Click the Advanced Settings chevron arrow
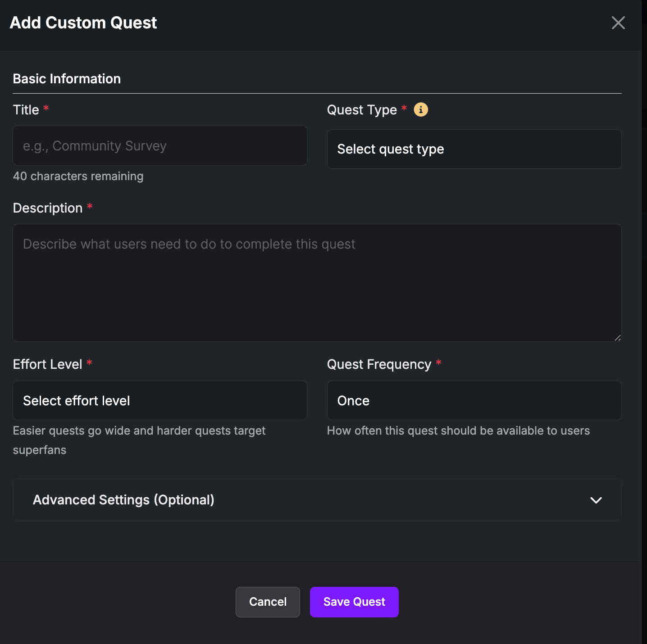Viewport: 647px width, 644px height. [596, 500]
